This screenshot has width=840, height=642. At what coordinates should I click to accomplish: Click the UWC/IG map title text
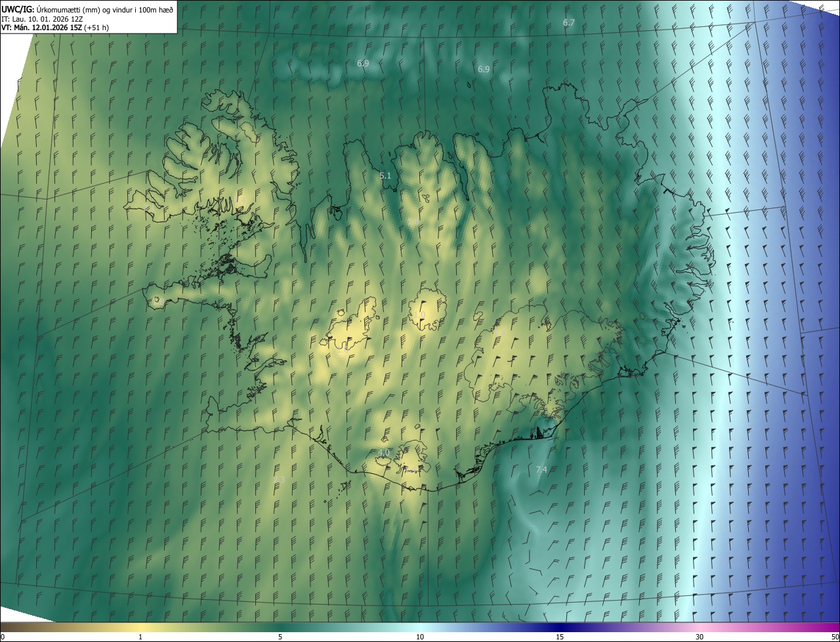coord(87,9)
